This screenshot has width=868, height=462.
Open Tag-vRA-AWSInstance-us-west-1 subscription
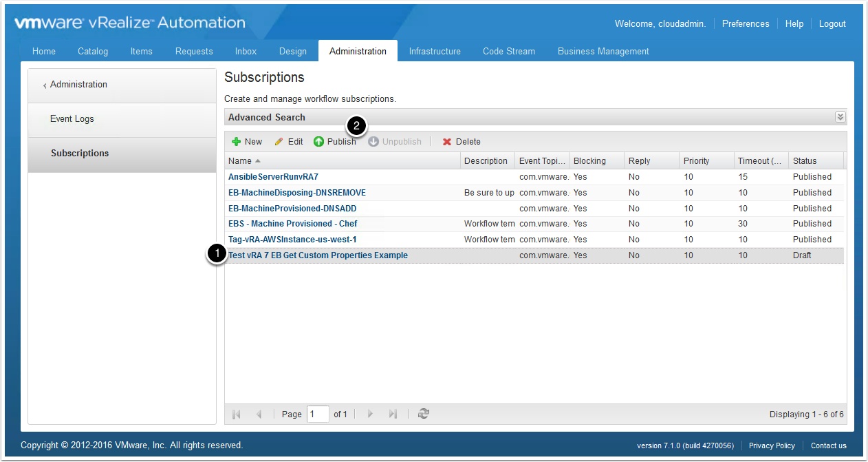pos(292,240)
